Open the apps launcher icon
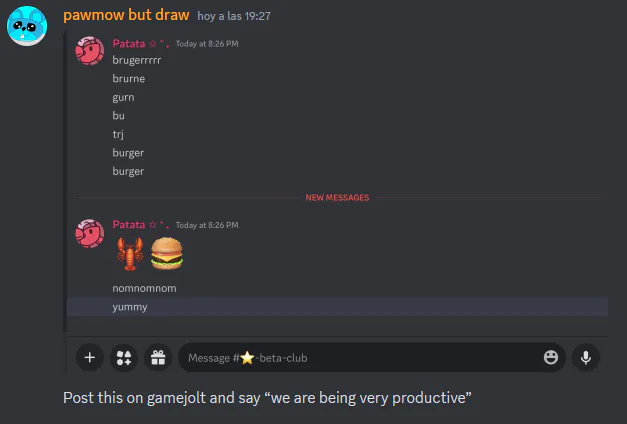 pyautogui.click(x=123, y=357)
